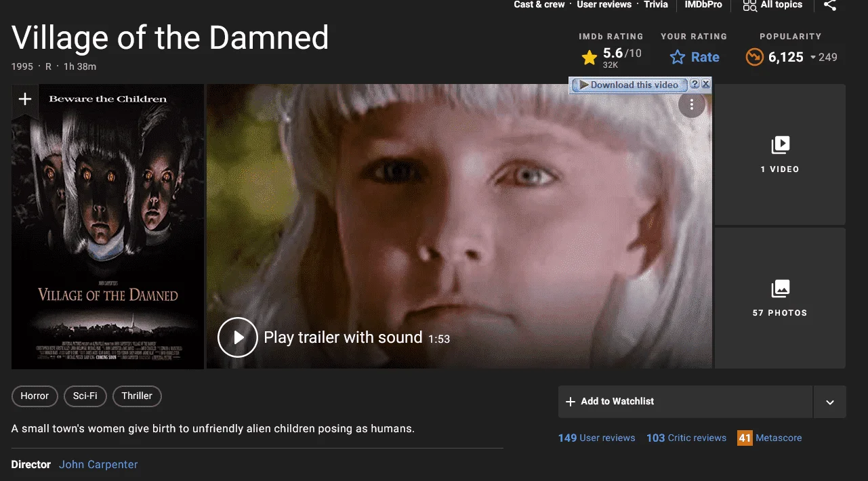Open IMDbPro link
Image resolution: width=868 pixels, height=481 pixels.
click(703, 5)
